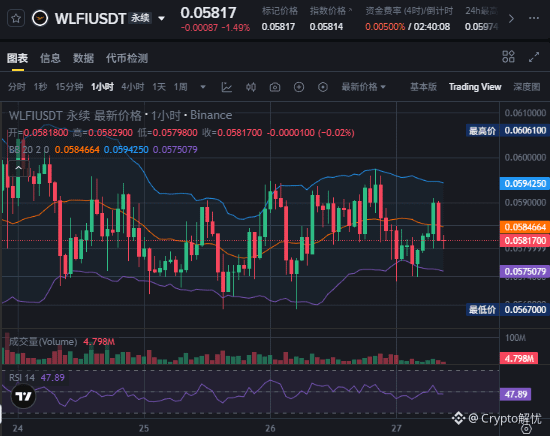Screen dimensions: 550x436
Task: Click the last price 0.05817 header value
Action: [208, 13]
